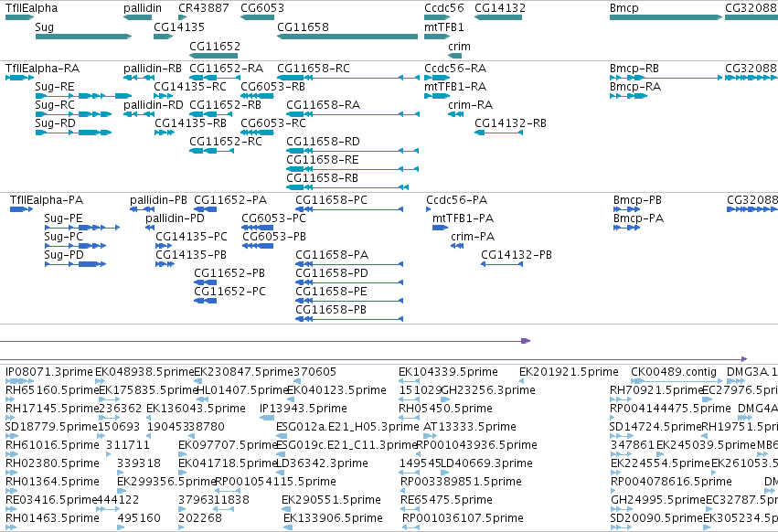Click the CG14135-PC protein feature
Screen dimensions: 778x532
tap(164, 246)
